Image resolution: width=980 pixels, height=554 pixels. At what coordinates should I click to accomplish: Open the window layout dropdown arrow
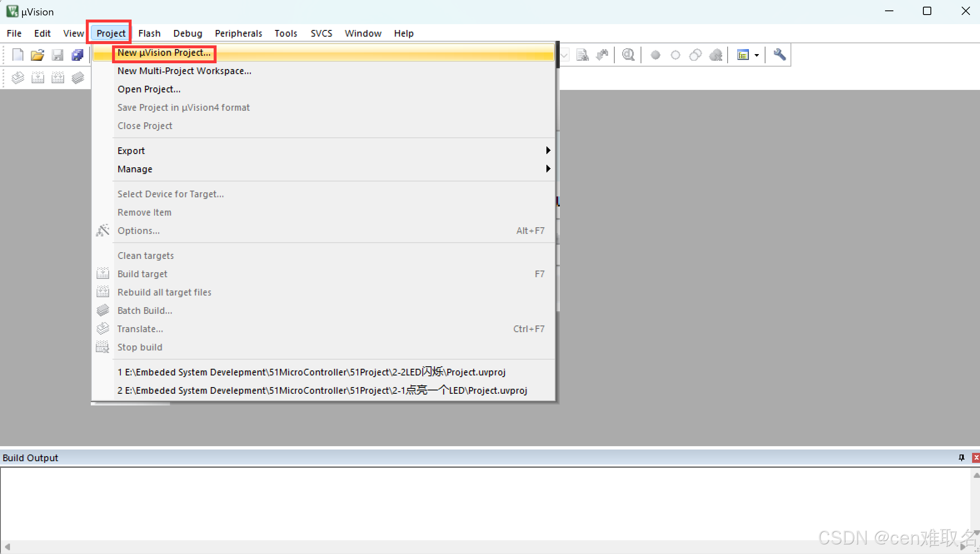coord(757,55)
